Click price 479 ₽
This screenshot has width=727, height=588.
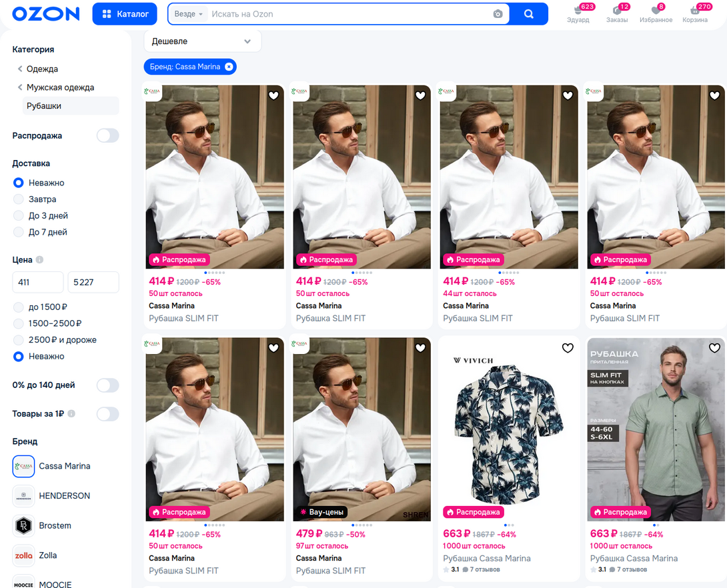309,534
